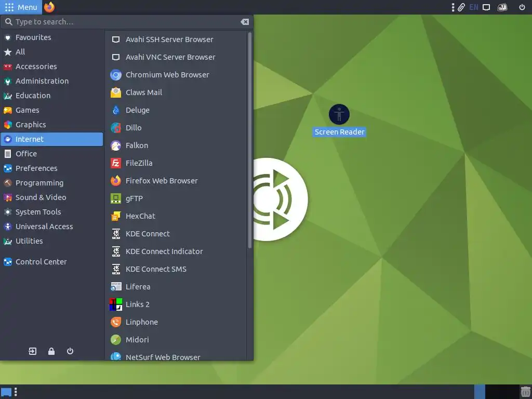This screenshot has height=399, width=532.
Task: Clear the search box with the backspace icon
Action: pyautogui.click(x=245, y=22)
